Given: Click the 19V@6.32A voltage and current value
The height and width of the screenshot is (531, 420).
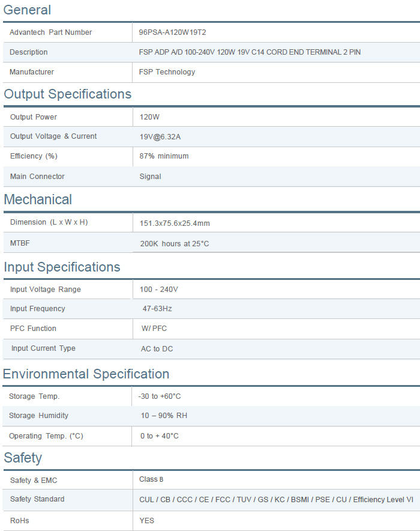Looking at the screenshot, I should (x=160, y=137).
